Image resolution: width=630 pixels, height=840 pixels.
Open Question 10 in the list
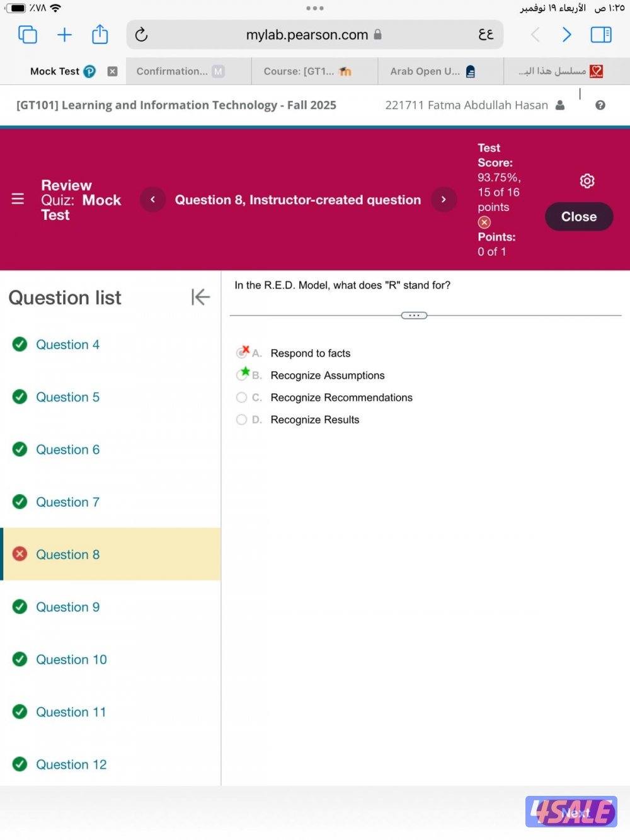click(71, 660)
